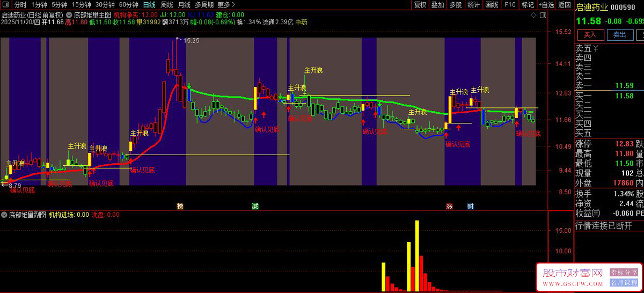Select the 30分钟 period
Screen dimensions: 644x293
[x=105, y=5]
